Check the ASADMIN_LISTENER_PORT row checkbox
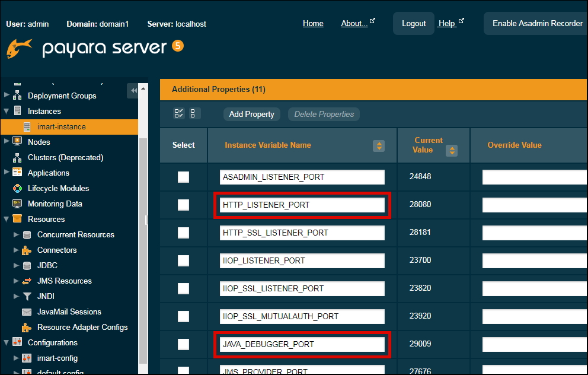 pyautogui.click(x=184, y=177)
